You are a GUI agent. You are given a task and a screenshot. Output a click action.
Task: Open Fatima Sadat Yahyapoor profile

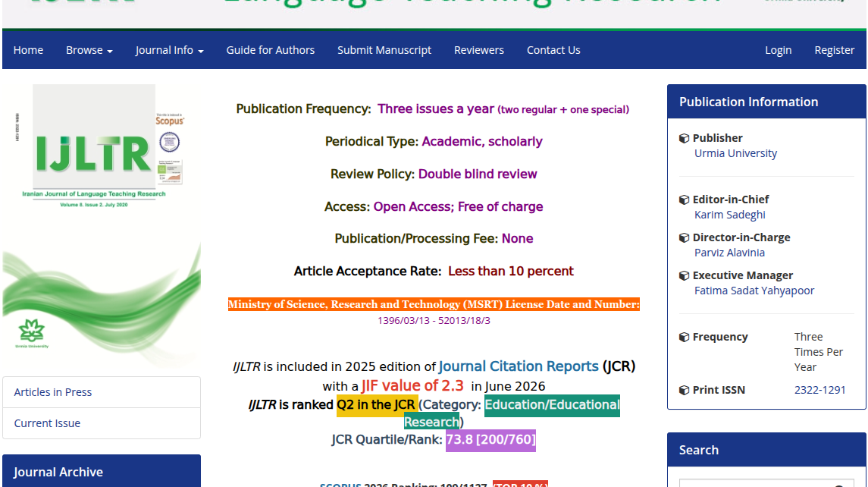tap(754, 291)
